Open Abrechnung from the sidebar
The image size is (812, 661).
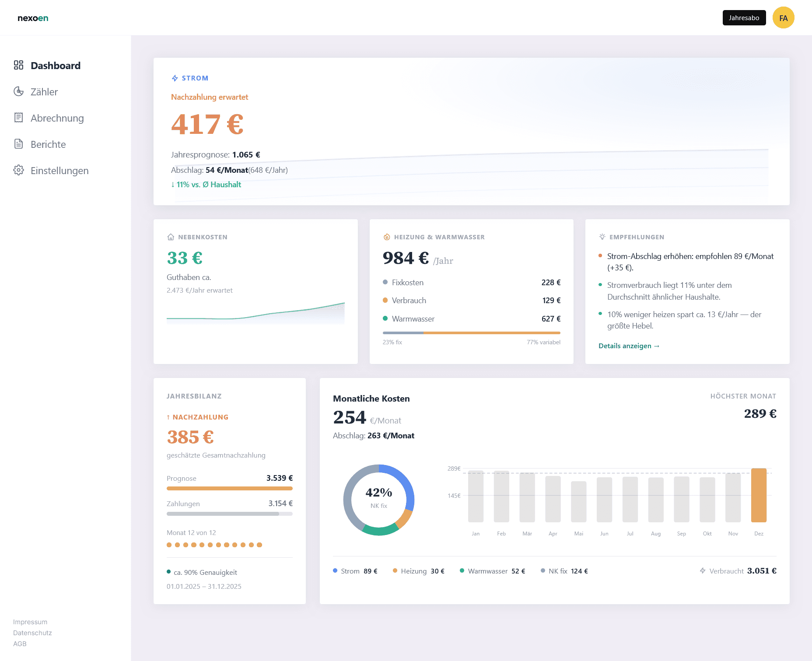pyautogui.click(x=57, y=118)
